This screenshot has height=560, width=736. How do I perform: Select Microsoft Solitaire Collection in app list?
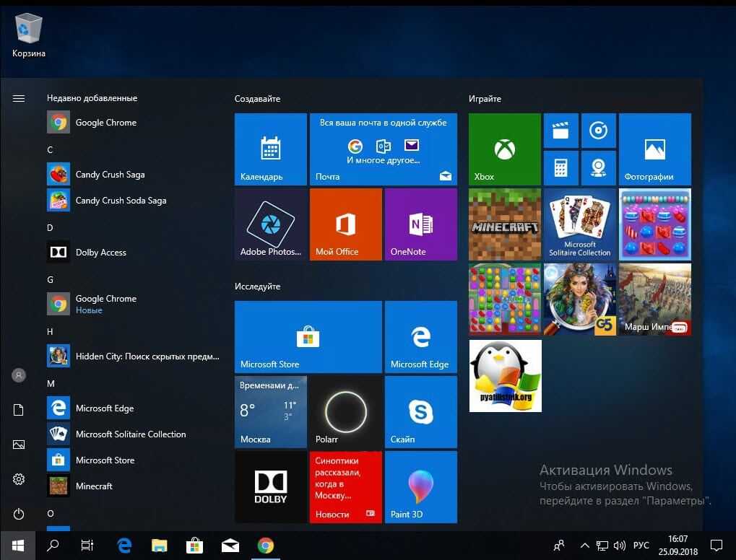pos(131,434)
